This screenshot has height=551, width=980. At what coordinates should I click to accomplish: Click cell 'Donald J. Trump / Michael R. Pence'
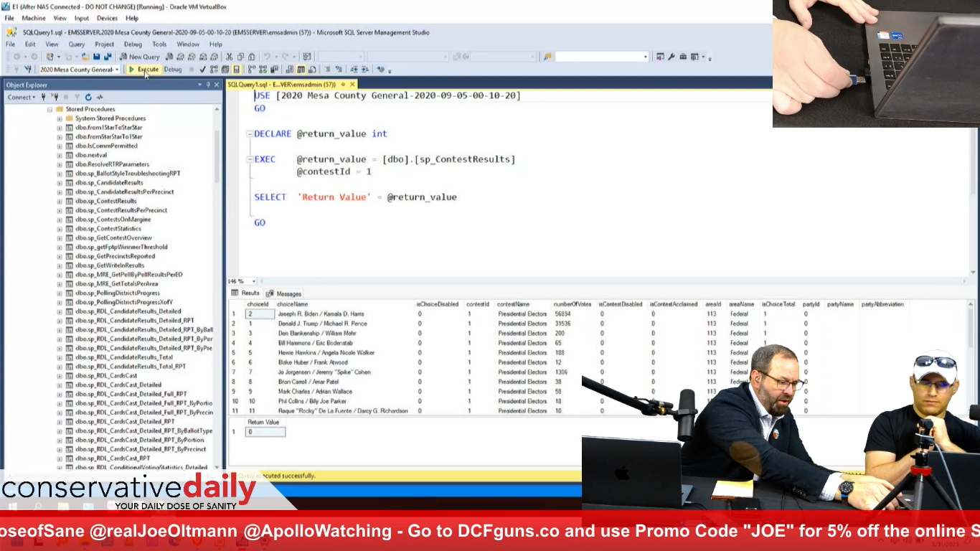(x=322, y=324)
